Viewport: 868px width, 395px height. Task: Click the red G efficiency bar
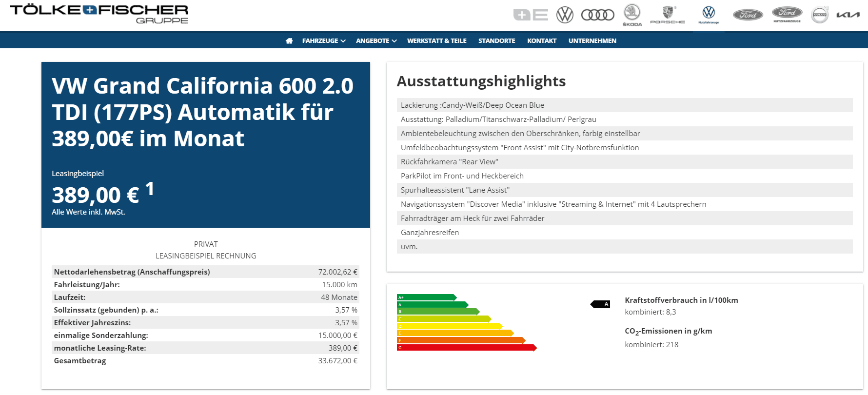(467, 348)
